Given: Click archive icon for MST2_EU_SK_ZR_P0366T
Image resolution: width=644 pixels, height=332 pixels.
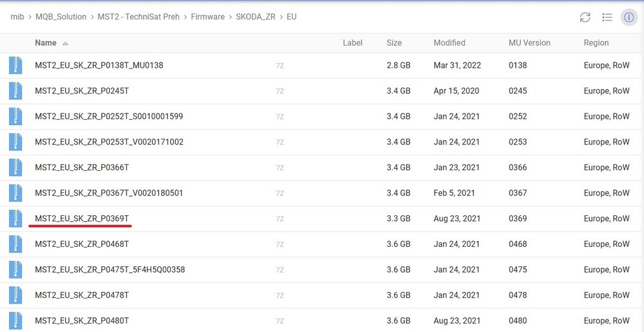Looking at the screenshot, I should tap(15, 168).
